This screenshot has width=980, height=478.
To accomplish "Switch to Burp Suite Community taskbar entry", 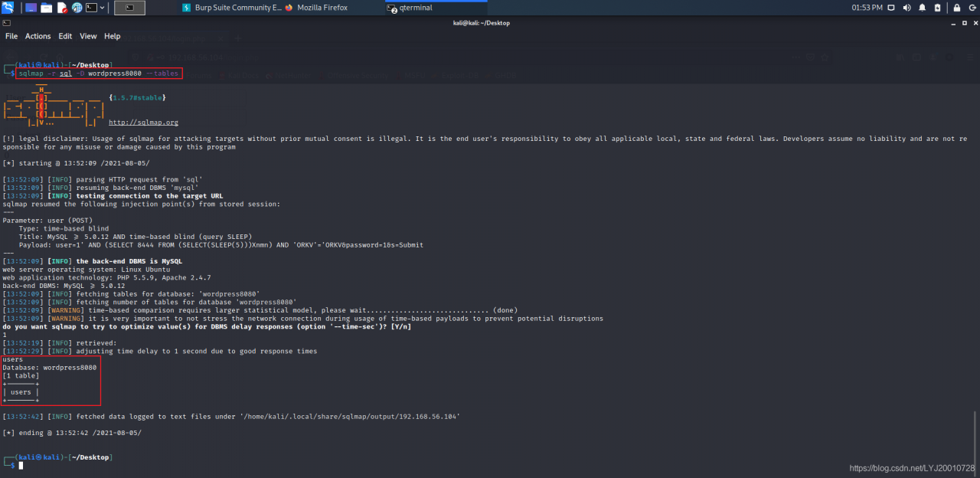I will (x=231, y=8).
